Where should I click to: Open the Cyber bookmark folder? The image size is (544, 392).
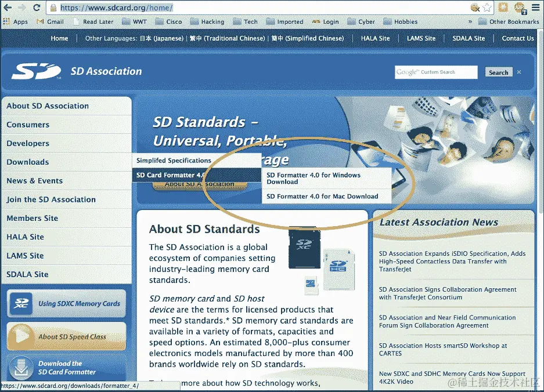pyautogui.click(x=361, y=21)
